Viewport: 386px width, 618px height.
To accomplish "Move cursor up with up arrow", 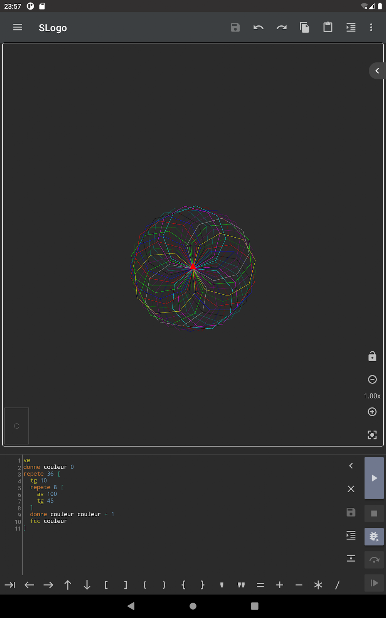I will pyautogui.click(x=68, y=585).
